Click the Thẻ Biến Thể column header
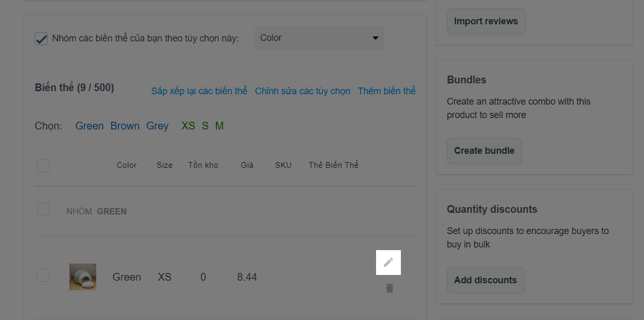This screenshot has width=644, height=320. (334, 165)
